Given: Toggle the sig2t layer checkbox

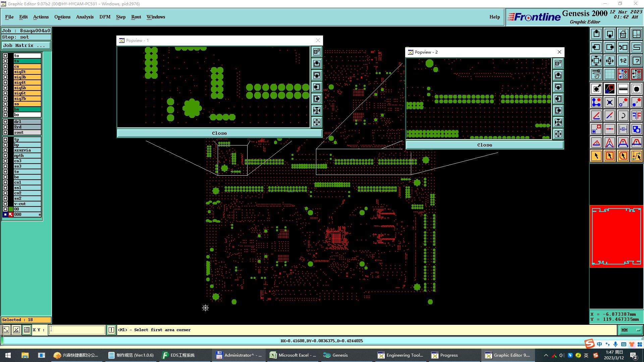Looking at the screenshot, I should pyautogui.click(x=5, y=72).
